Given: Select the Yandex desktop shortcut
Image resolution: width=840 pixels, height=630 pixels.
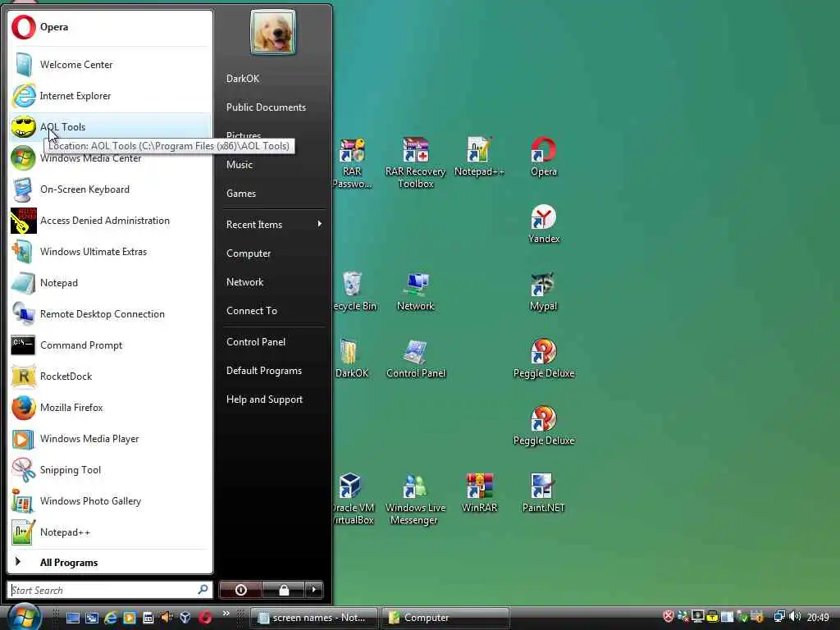Looking at the screenshot, I should point(544,224).
